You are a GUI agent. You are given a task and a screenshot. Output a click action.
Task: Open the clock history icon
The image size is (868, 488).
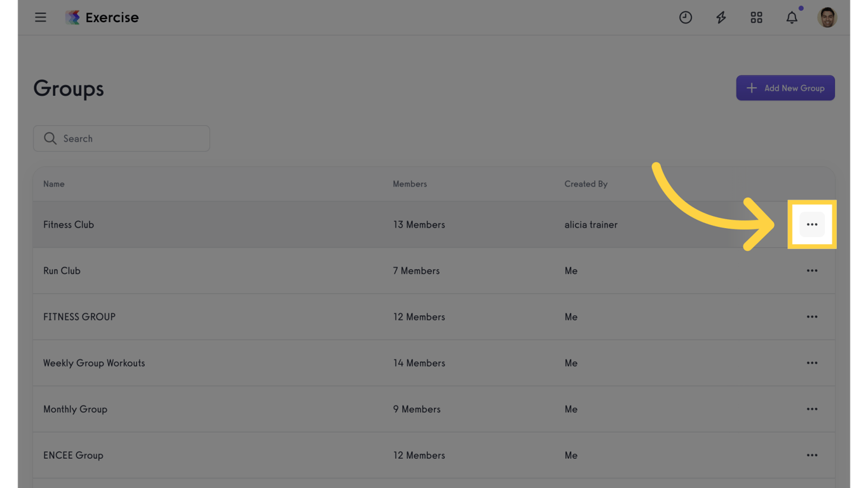pyautogui.click(x=685, y=17)
